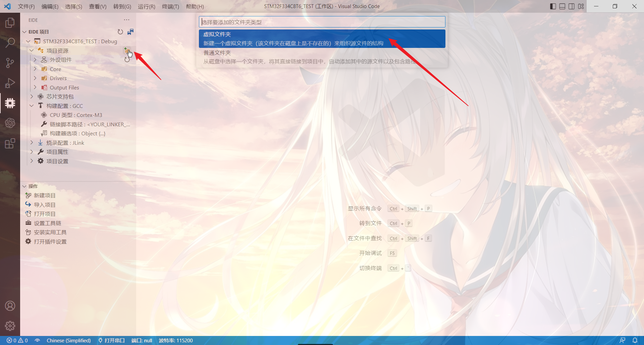
Task: Focus the folder type quick pick input
Action: point(322,22)
